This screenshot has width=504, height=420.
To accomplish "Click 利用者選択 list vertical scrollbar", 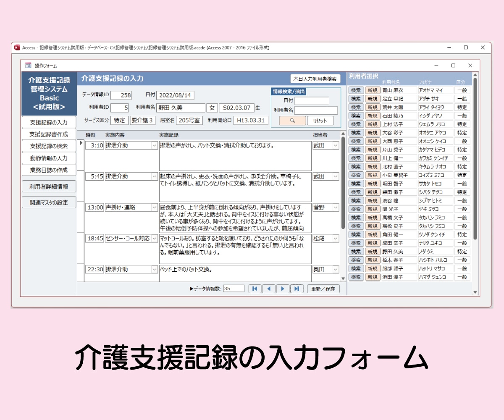I will click(475, 158).
